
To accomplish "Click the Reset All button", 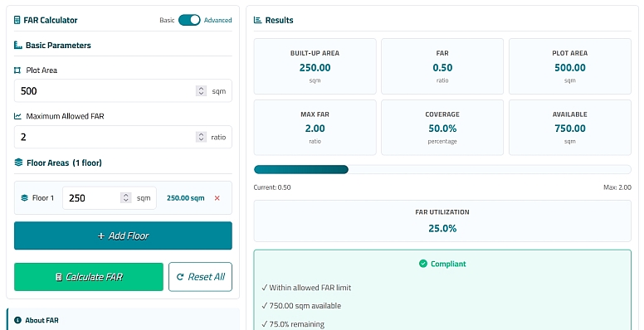I will pos(201,277).
